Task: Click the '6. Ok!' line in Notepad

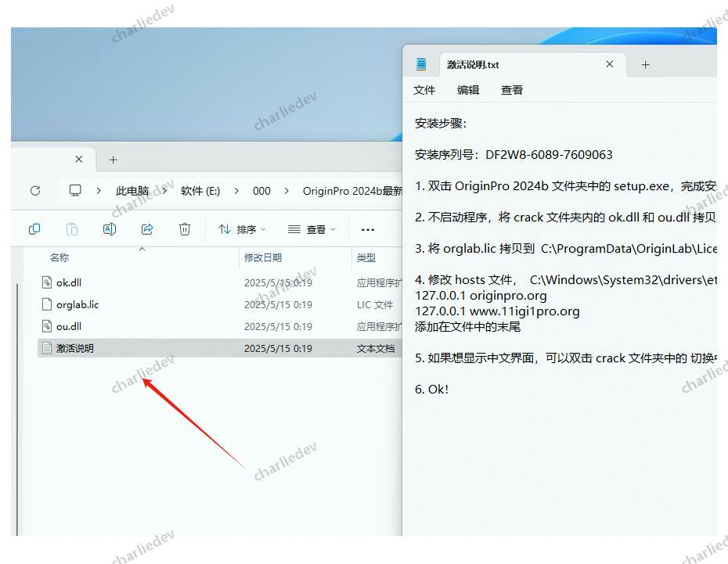Action: point(431,389)
